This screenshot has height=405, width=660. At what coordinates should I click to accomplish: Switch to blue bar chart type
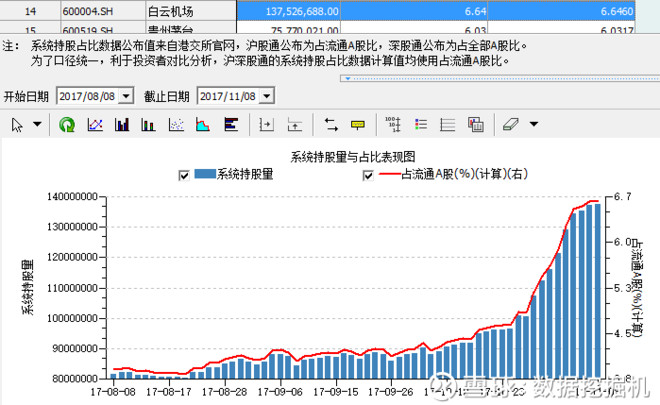(122, 125)
